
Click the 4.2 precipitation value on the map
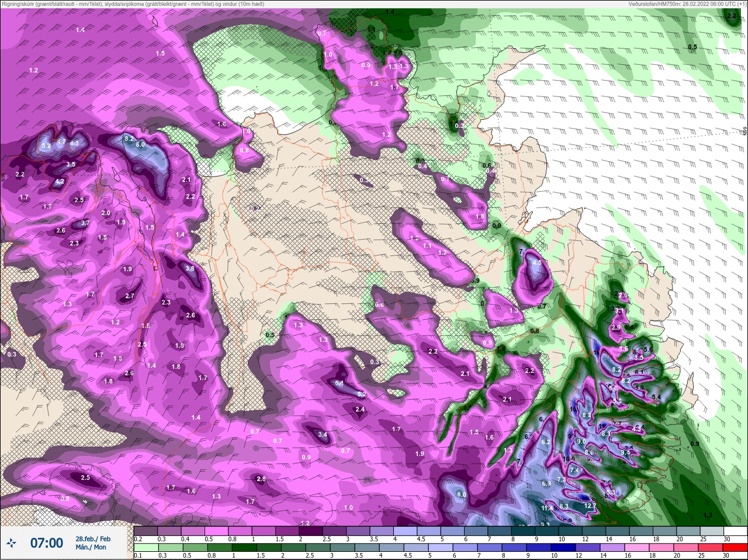click(59, 182)
